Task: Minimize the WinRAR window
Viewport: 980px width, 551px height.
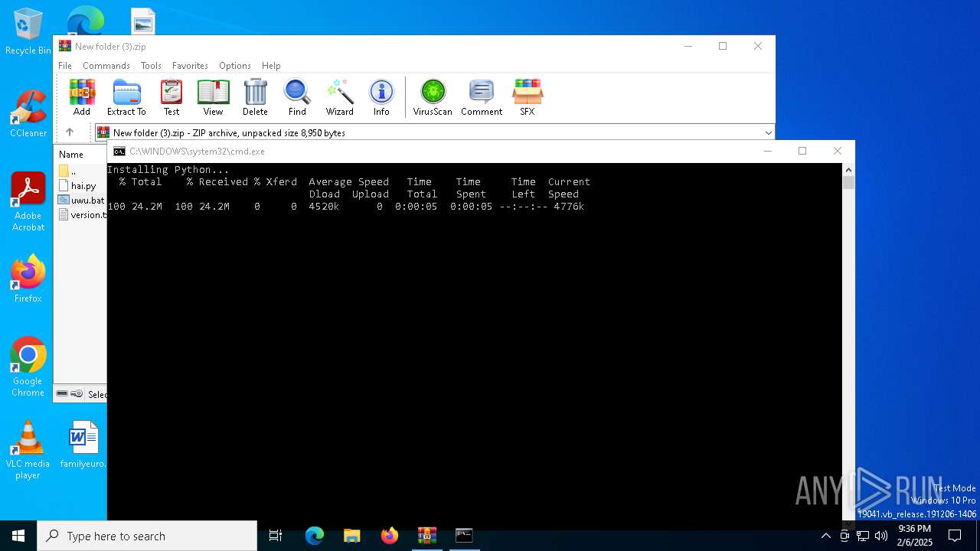Action: (688, 46)
